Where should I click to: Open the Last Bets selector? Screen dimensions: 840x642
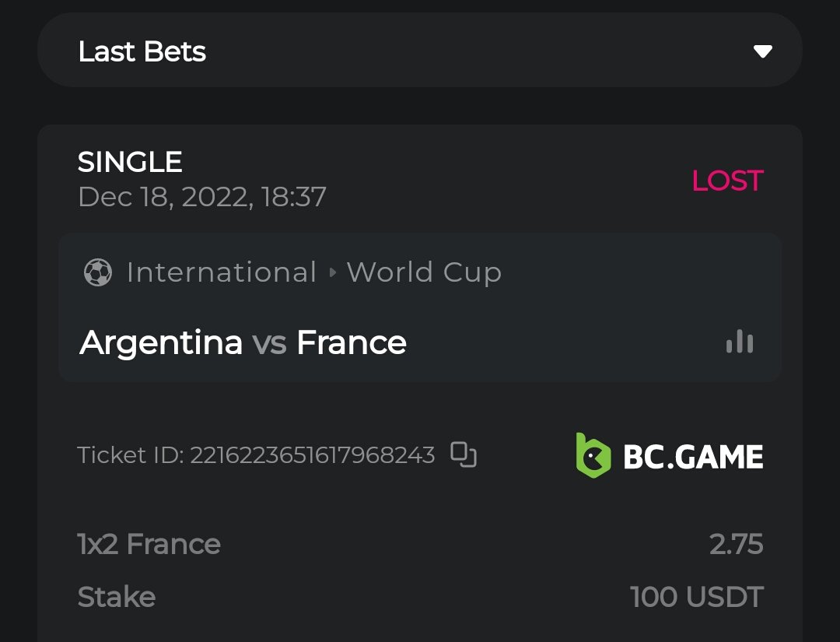(420, 52)
